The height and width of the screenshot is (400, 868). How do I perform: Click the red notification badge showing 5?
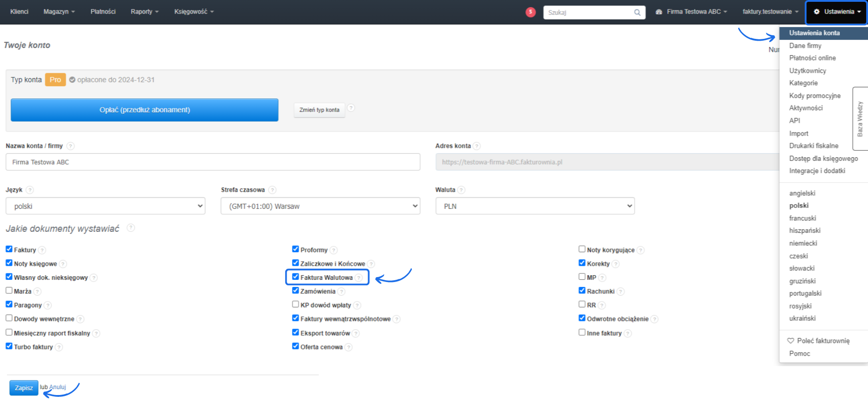(530, 12)
